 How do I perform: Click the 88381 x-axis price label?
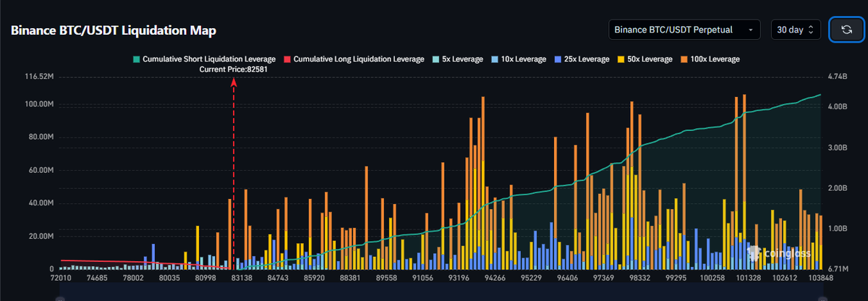pyautogui.click(x=349, y=278)
